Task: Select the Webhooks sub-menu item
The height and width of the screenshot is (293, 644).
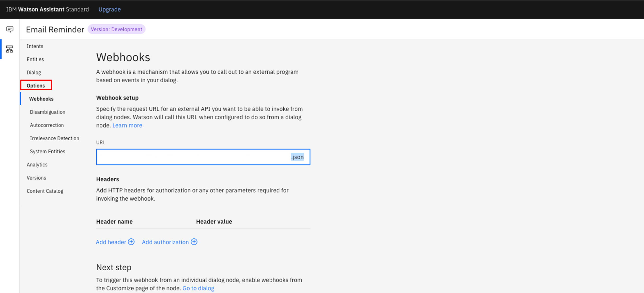Action: tap(41, 99)
